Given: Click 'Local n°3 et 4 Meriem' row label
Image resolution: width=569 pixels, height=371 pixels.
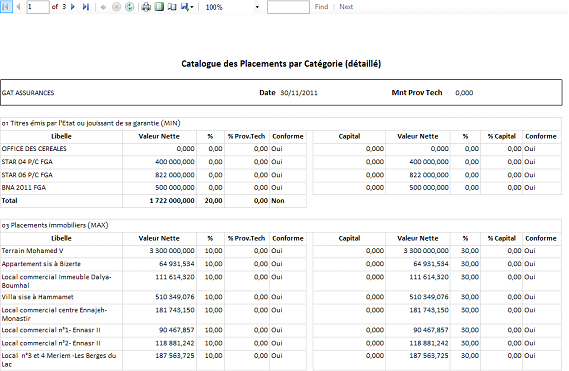Looking at the screenshot, I should (59, 360).
